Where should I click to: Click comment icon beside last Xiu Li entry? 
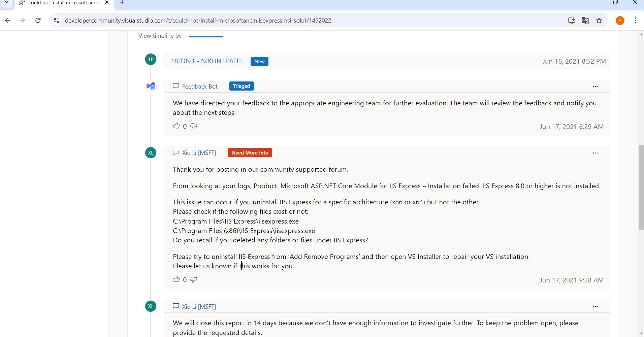(x=176, y=306)
